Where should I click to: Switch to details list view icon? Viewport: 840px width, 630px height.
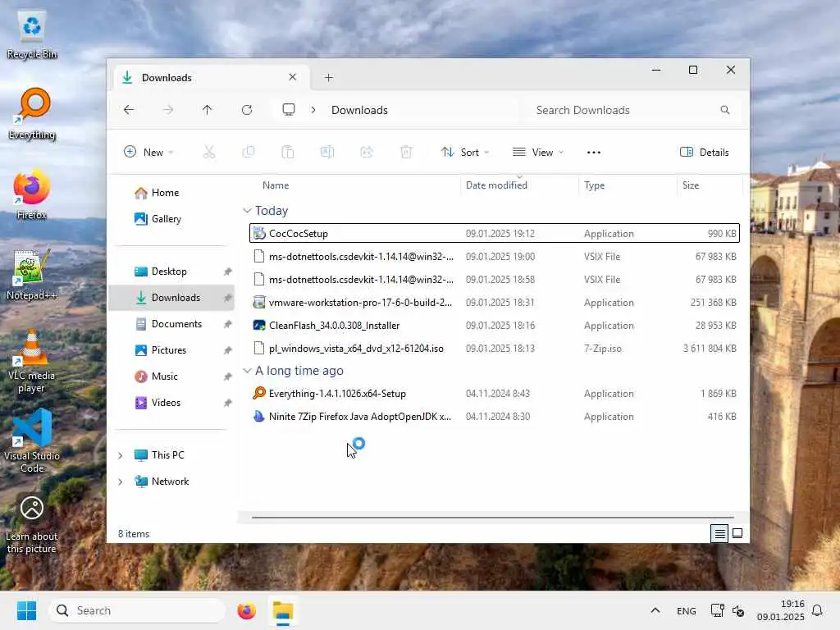pos(719,533)
